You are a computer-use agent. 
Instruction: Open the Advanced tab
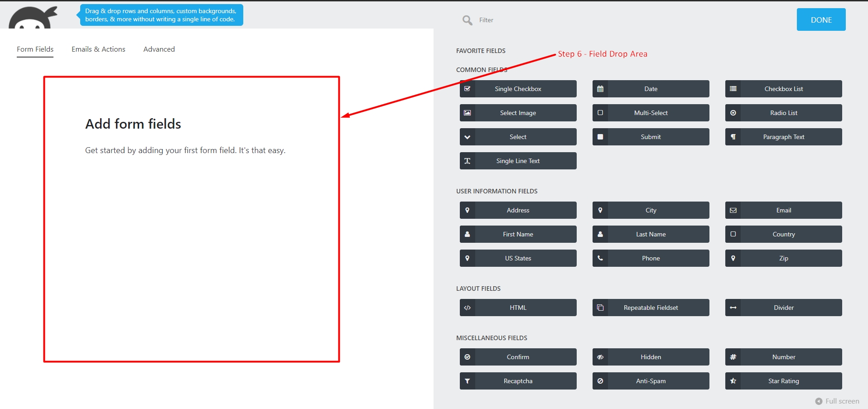(159, 49)
